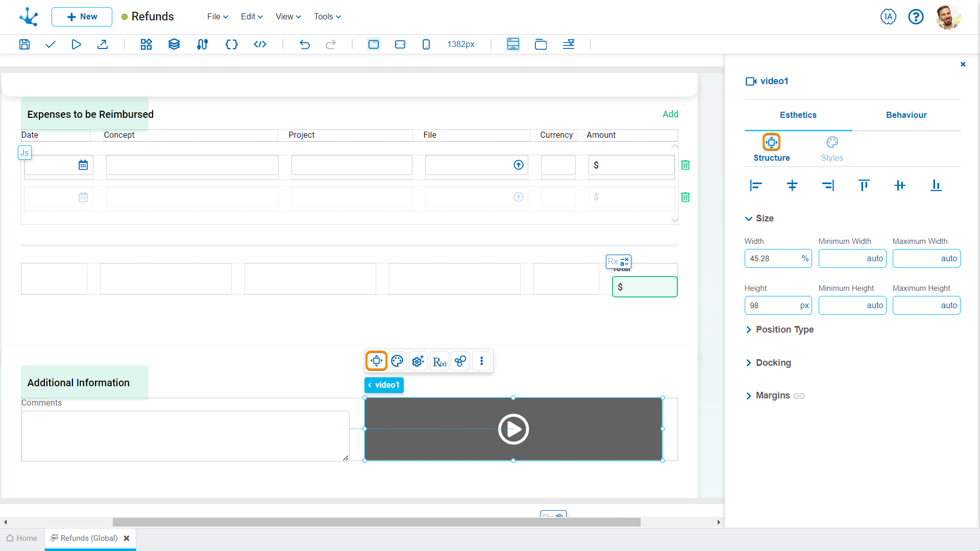The height and width of the screenshot is (551, 980).
Task: Click the Add link in expenses
Action: 670,114
